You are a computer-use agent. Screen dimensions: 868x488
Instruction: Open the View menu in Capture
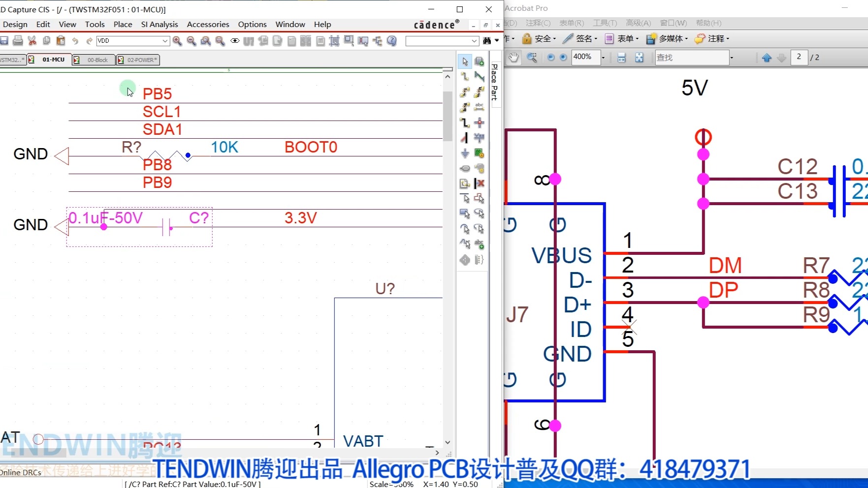[x=67, y=25]
